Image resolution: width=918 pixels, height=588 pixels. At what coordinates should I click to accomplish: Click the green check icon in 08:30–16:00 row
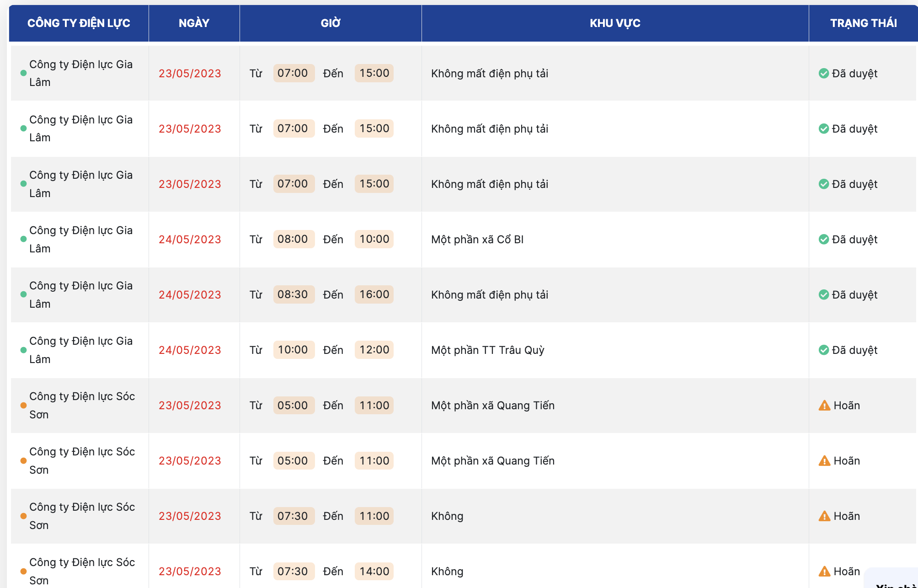click(824, 294)
